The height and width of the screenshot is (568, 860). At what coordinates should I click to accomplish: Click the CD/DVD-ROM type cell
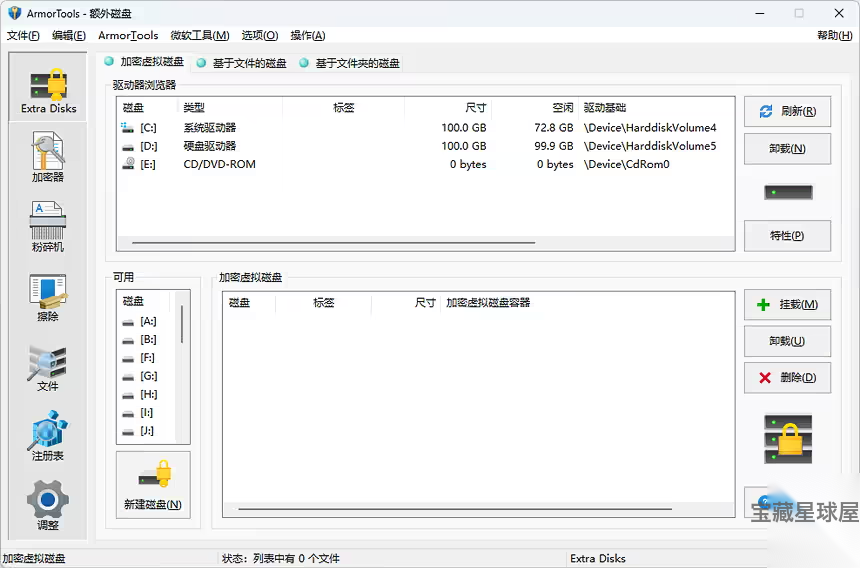(219, 164)
